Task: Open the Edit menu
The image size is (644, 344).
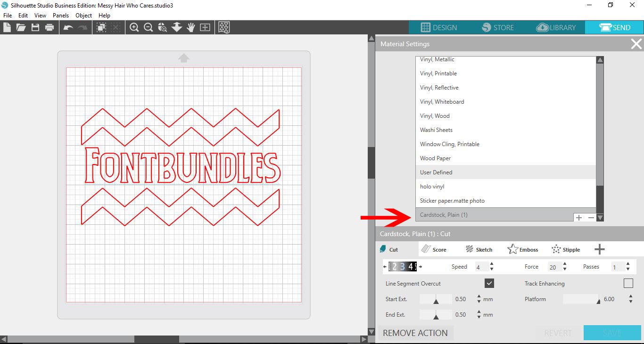Action: tap(23, 16)
